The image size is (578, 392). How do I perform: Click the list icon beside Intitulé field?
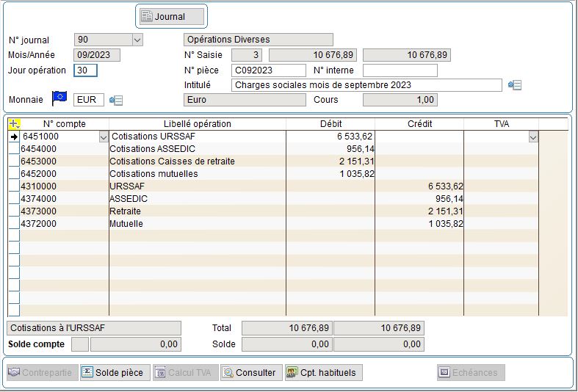click(515, 85)
